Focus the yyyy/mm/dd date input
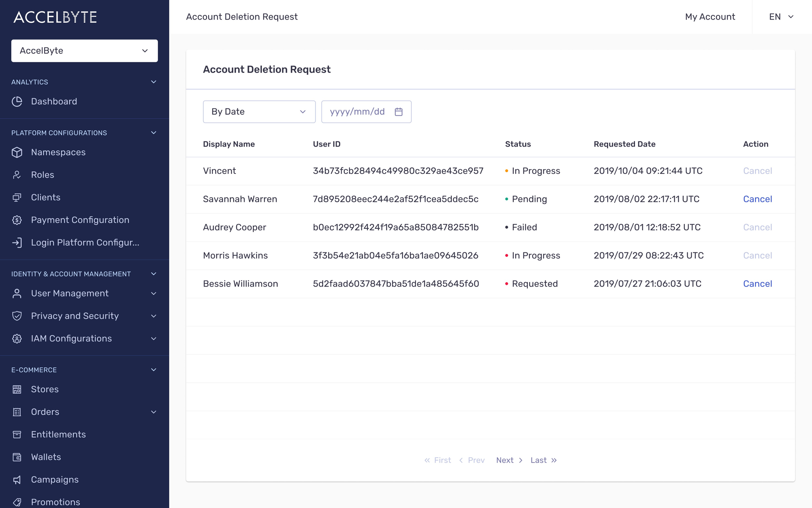 coord(366,112)
